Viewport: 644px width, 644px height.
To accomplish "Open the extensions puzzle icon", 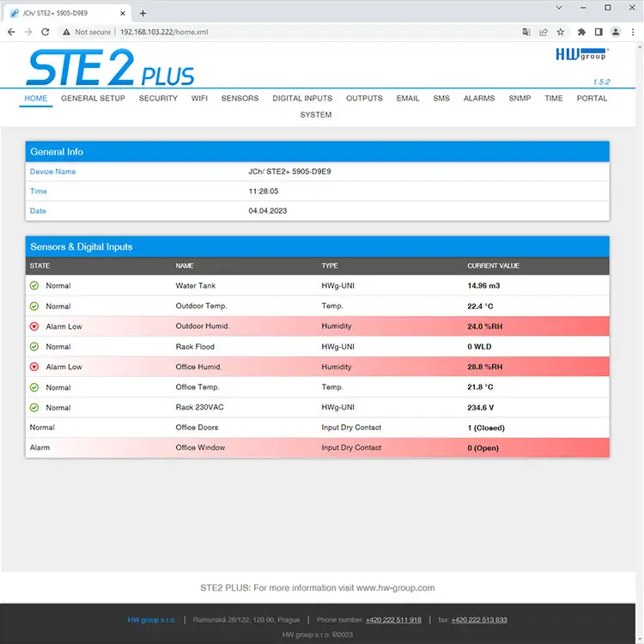I will click(581, 32).
